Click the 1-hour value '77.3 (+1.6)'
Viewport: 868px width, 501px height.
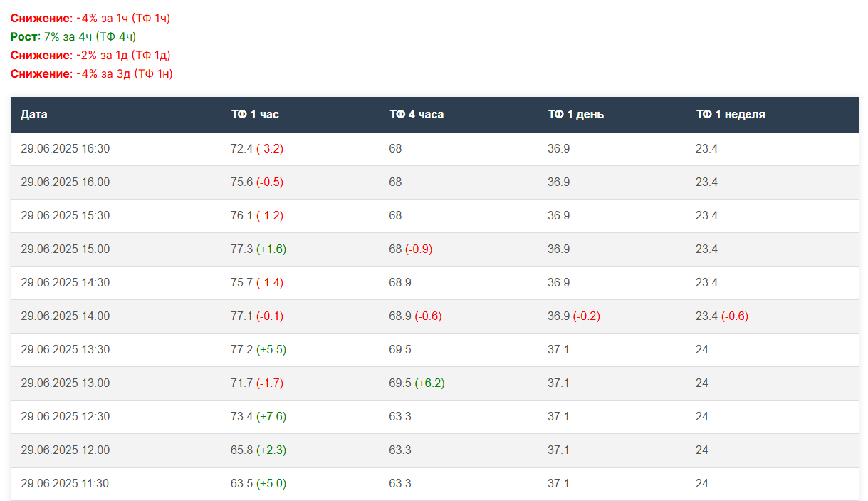[x=258, y=249]
